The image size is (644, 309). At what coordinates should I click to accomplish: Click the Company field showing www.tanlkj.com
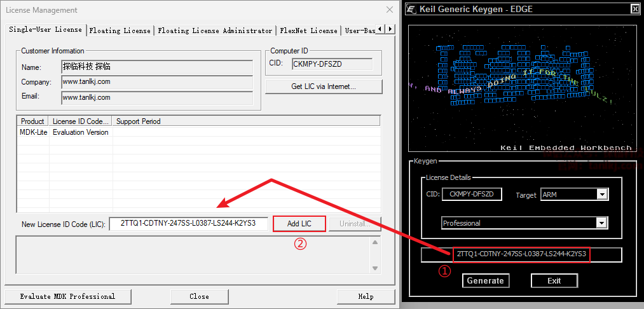coord(157,82)
